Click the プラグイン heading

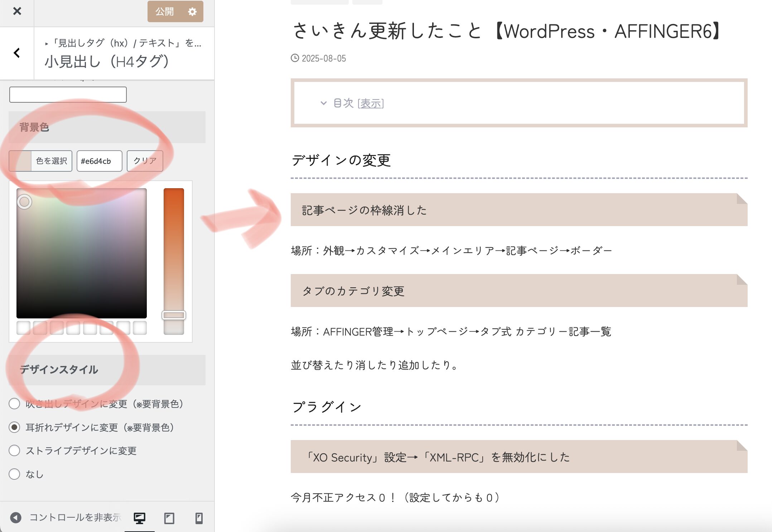tap(327, 407)
